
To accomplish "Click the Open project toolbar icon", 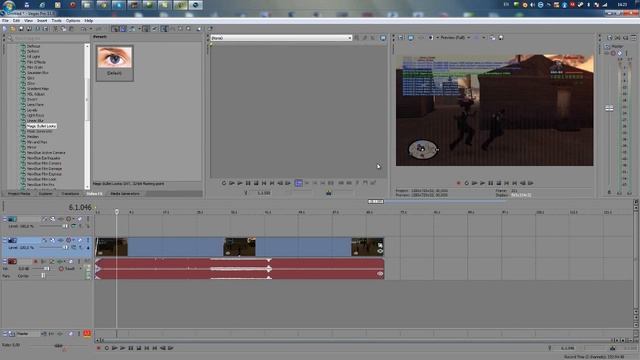I will coord(13,29).
